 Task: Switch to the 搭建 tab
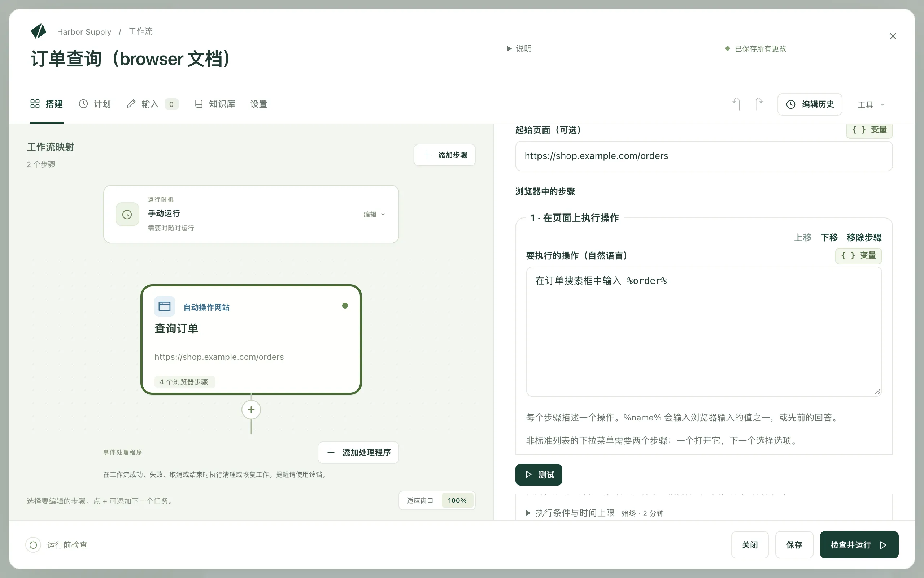[x=47, y=104]
